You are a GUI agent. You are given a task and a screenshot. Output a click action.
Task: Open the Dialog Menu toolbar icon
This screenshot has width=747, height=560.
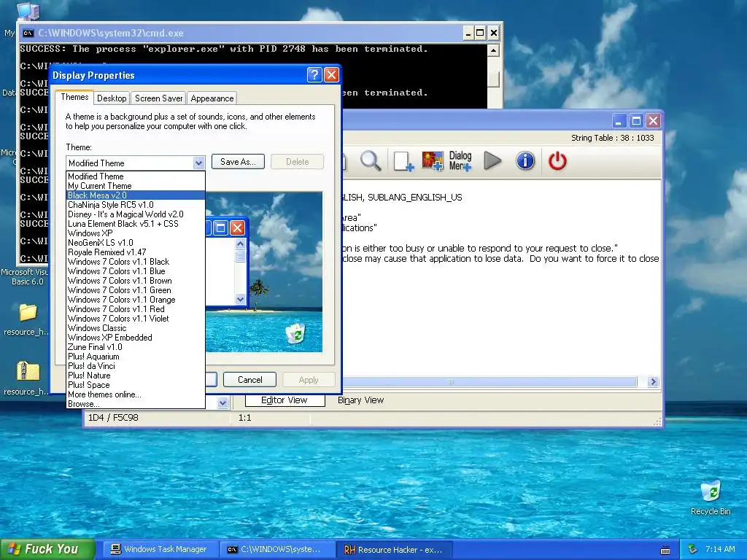tap(460, 161)
